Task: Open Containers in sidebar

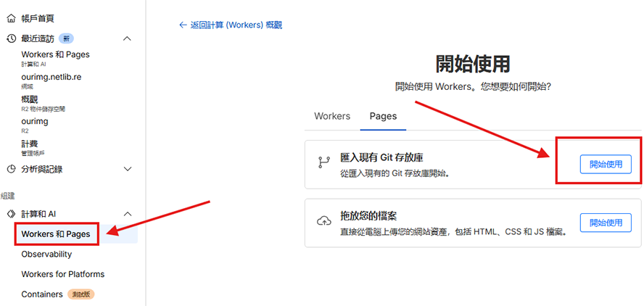Action: point(42,294)
